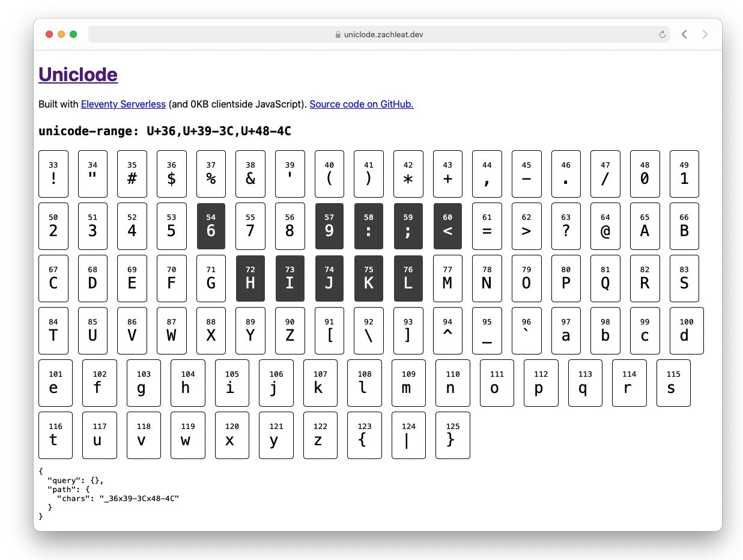
Task: Select tile 65 letter A
Action: pyautogui.click(x=644, y=226)
